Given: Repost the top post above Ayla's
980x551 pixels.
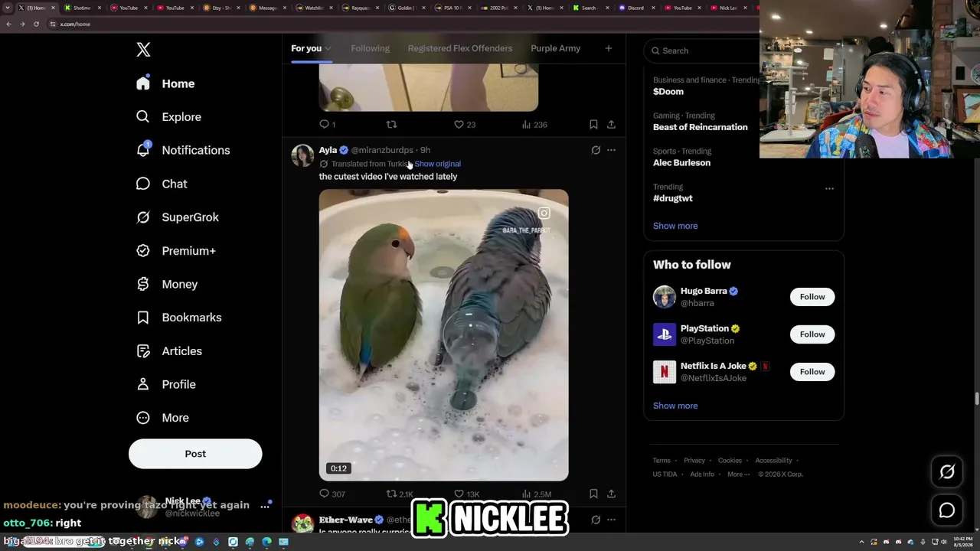Looking at the screenshot, I should pyautogui.click(x=391, y=124).
